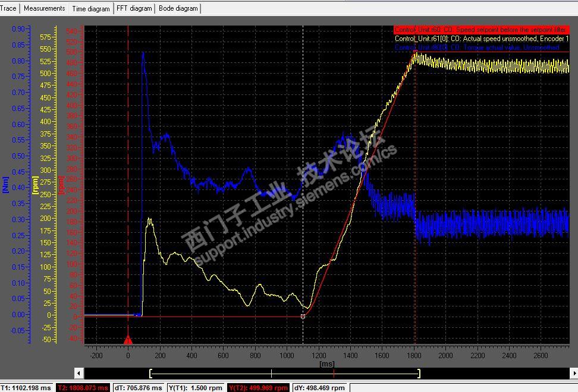Click the red rpm axis scale
578x392 pixels.
71,185
